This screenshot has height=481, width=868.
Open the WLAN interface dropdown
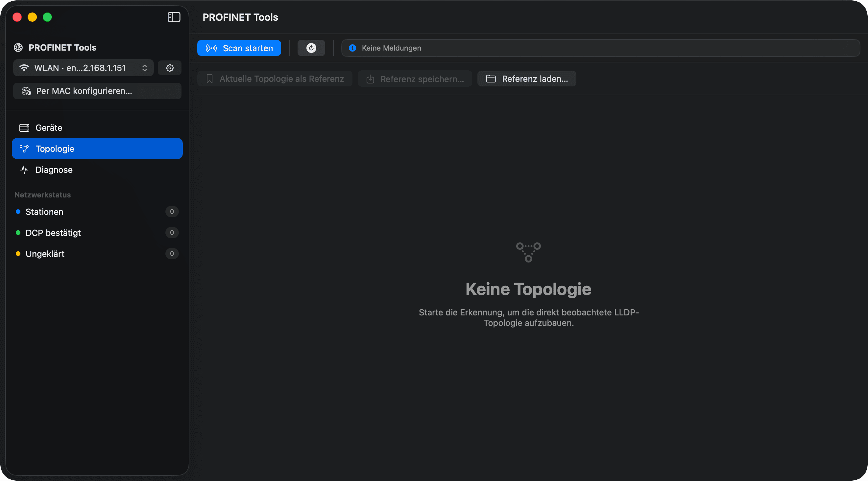tap(83, 68)
